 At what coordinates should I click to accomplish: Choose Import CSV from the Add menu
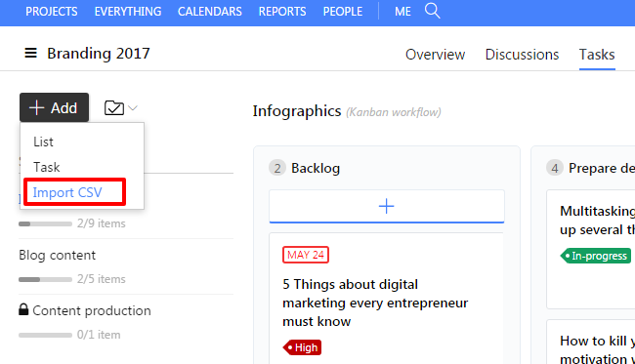click(67, 192)
